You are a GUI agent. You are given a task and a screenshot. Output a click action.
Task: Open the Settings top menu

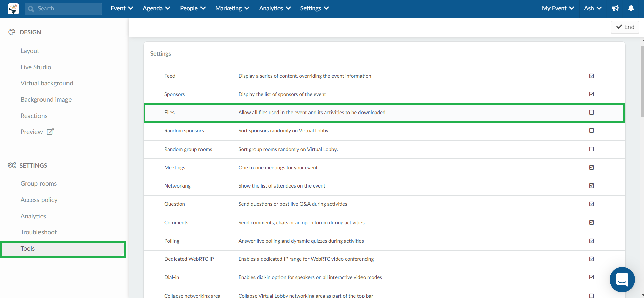(x=314, y=8)
